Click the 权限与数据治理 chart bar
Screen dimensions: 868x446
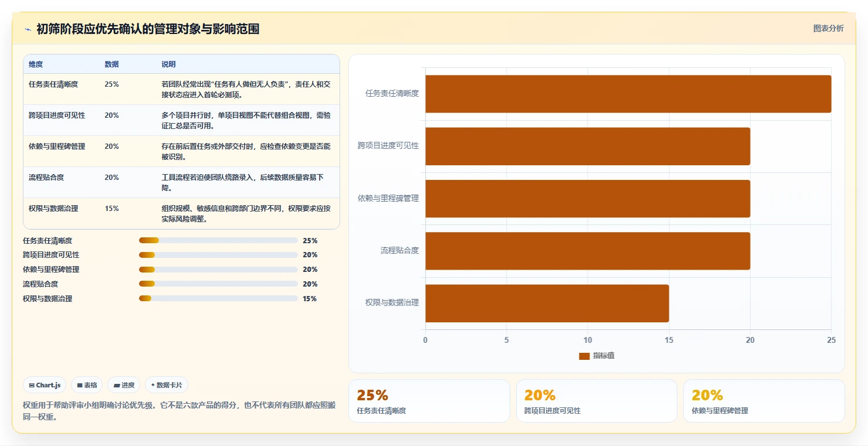coord(547,303)
